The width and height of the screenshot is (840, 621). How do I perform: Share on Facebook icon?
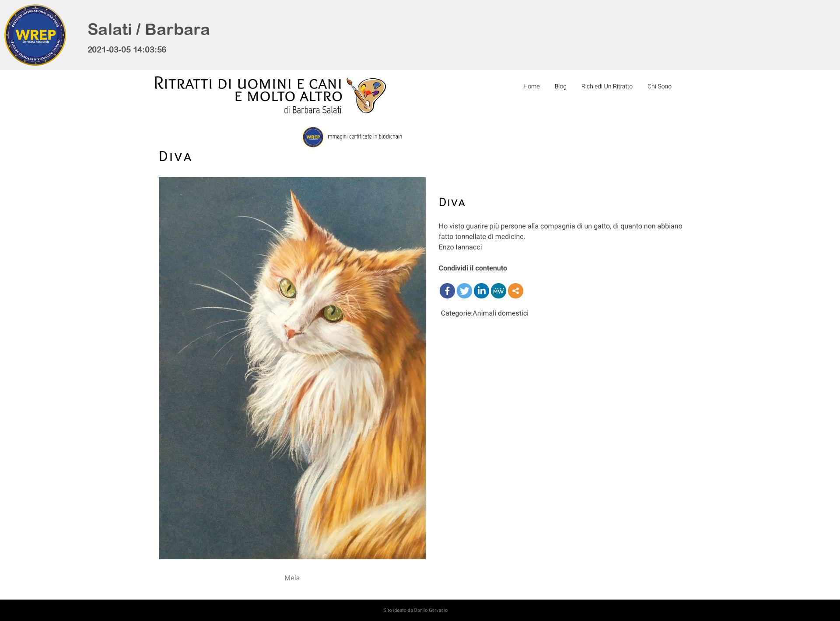pos(447,291)
